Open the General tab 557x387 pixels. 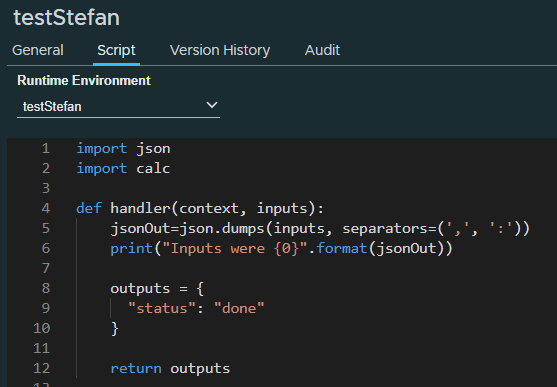tap(38, 50)
